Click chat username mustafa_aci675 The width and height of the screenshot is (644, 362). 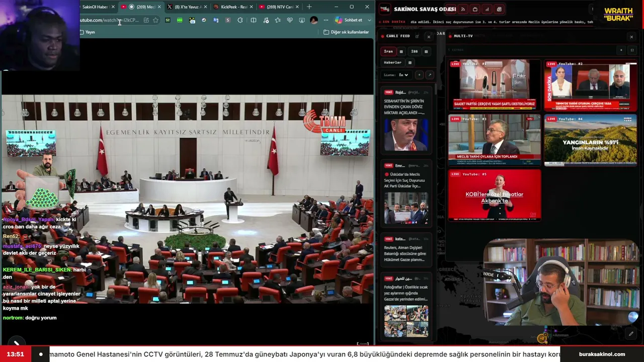click(x=22, y=246)
